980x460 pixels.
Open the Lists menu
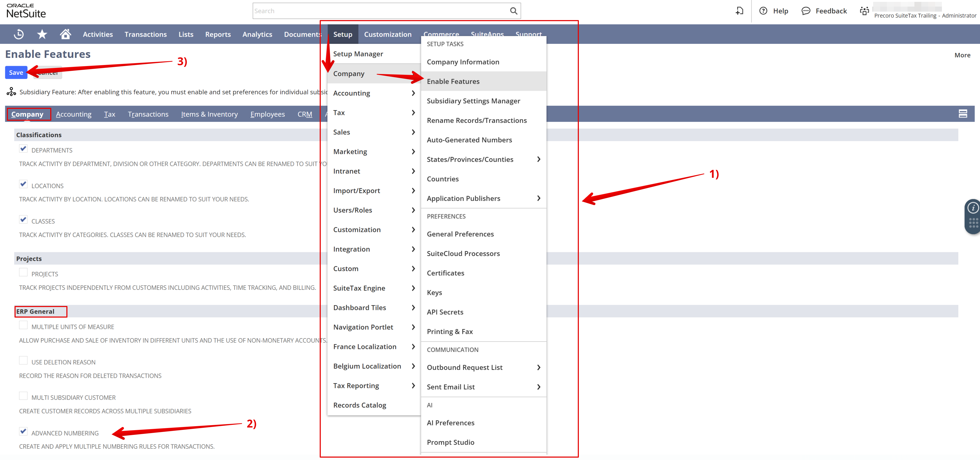[186, 34]
